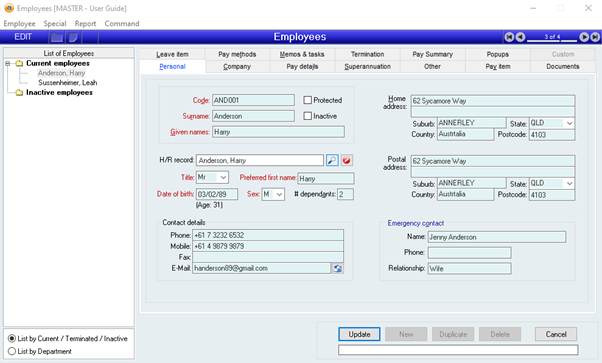Select Anderson, Harry in the employee tree
The width and height of the screenshot is (602, 363).
[x=61, y=73]
